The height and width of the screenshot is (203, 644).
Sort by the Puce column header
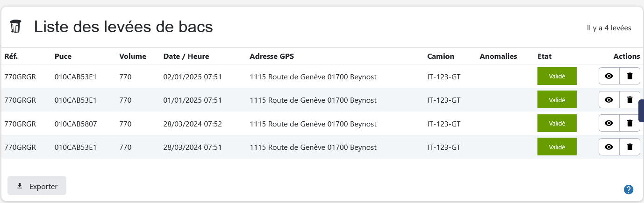pyautogui.click(x=63, y=56)
